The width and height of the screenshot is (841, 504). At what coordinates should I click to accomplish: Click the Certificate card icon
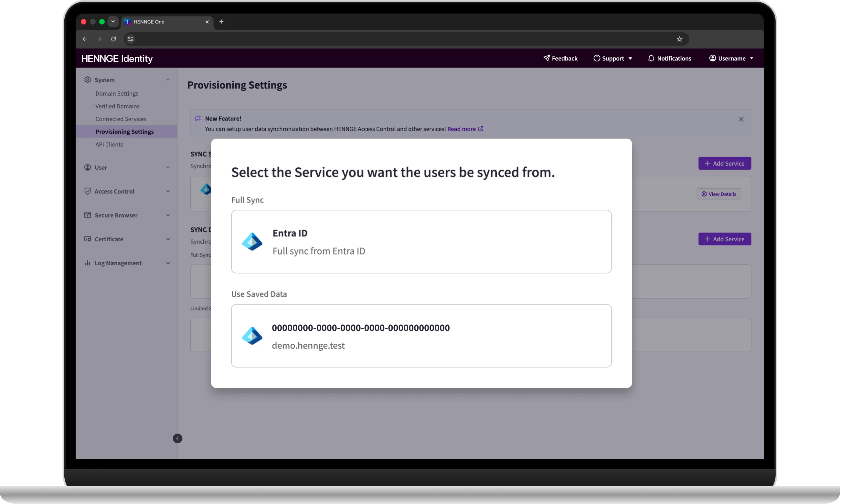(88, 239)
